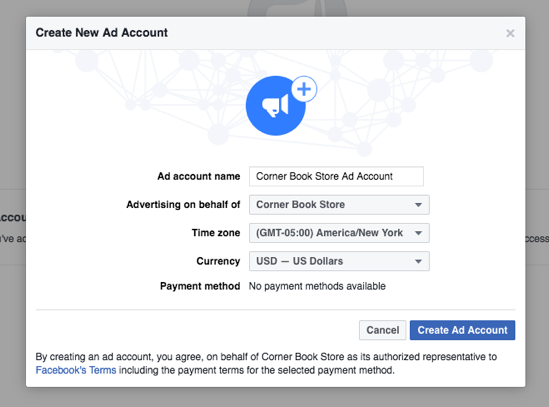Click the blue megaphone ad account icon
Image resolution: width=549 pixels, height=407 pixels.
[x=276, y=105]
